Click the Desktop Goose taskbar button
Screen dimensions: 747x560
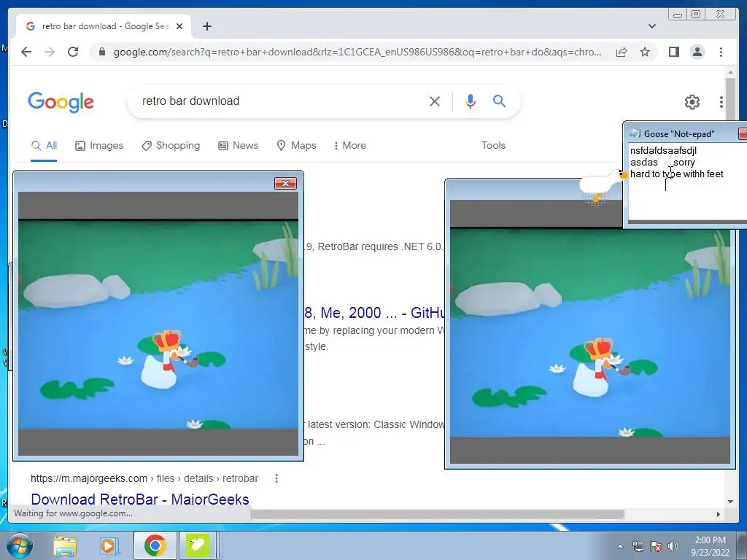click(198, 545)
